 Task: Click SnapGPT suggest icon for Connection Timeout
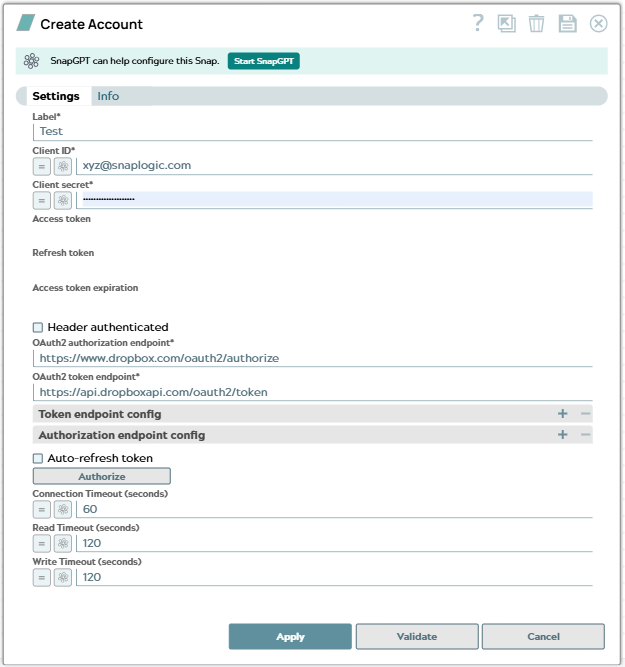pos(63,509)
